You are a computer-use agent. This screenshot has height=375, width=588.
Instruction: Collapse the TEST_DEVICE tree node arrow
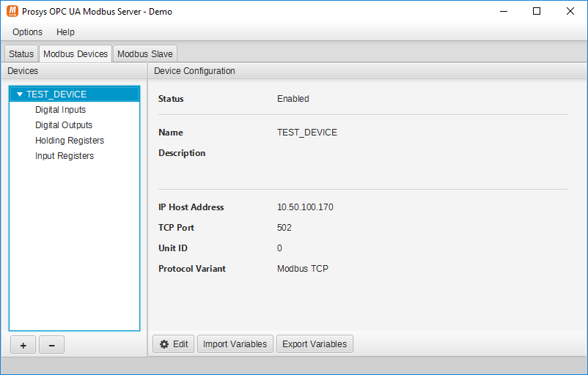pyautogui.click(x=20, y=94)
